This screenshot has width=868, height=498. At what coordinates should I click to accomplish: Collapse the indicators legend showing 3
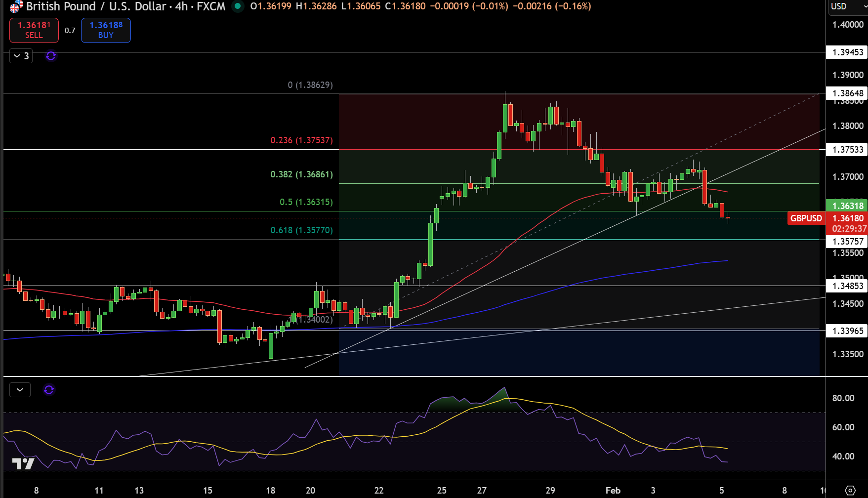click(x=21, y=56)
